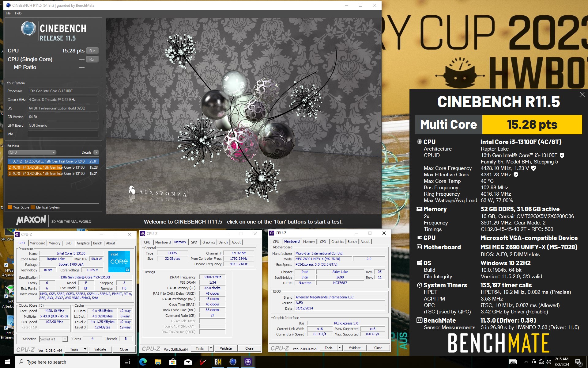Viewport: 588px width, 368px height.
Task: Click BIOS Version field A.F0
Action: click(x=340, y=303)
